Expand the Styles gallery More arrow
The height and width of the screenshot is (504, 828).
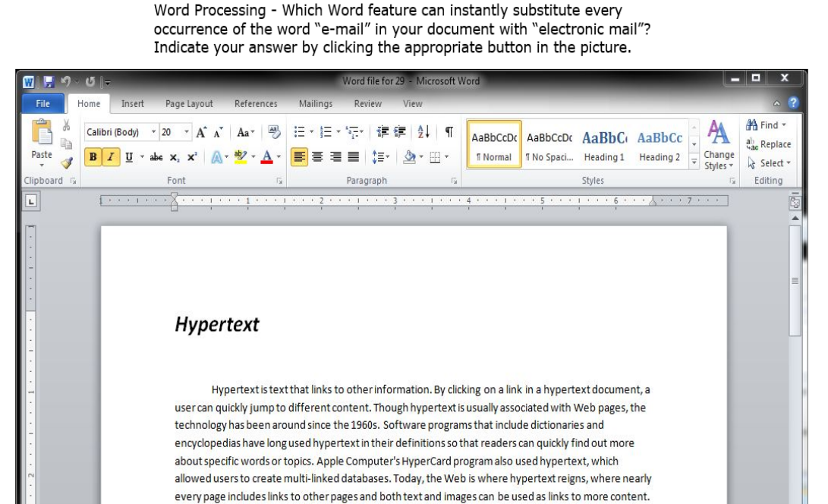pos(694,162)
